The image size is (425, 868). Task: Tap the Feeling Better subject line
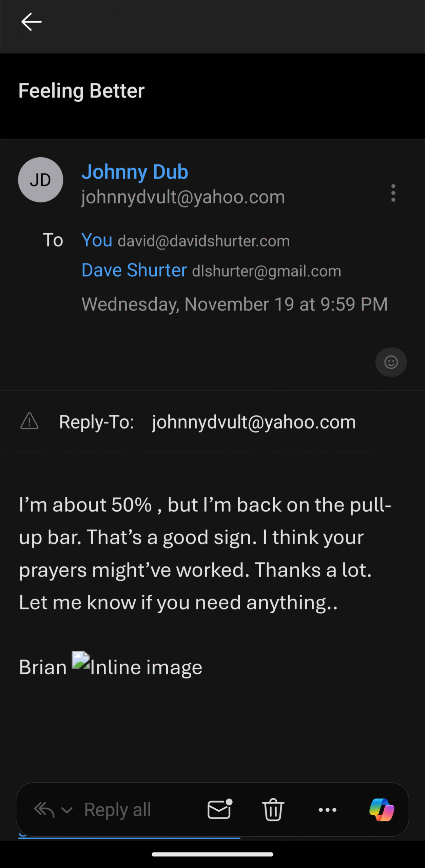coord(81,91)
